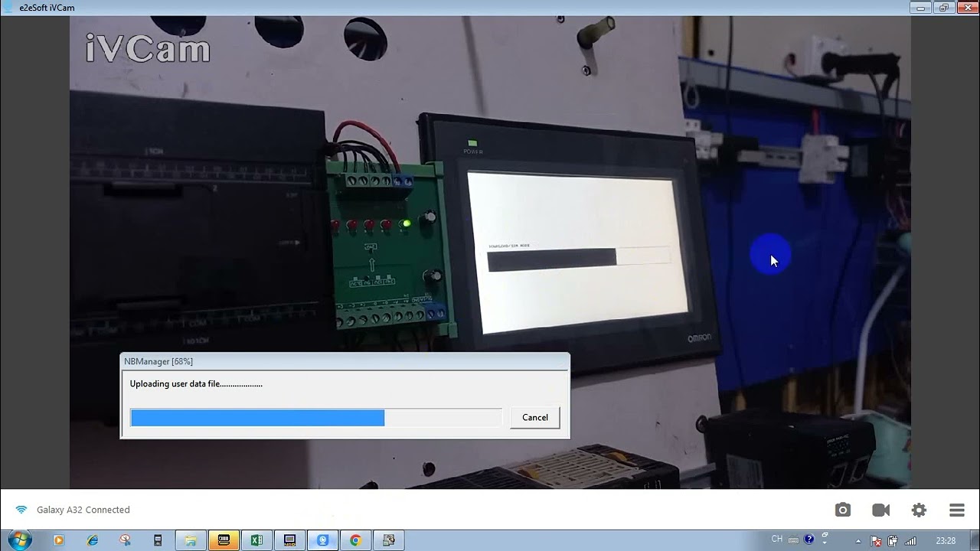Image resolution: width=980 pixels, height=551 pixels.
Task: Cancel the NBManager upload
Action: [534, 417]
